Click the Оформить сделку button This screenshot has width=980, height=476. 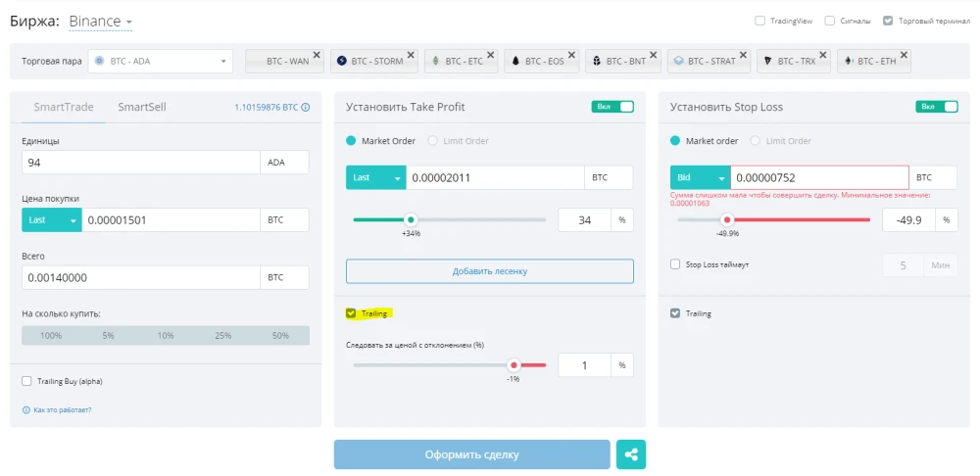point(472,454)
